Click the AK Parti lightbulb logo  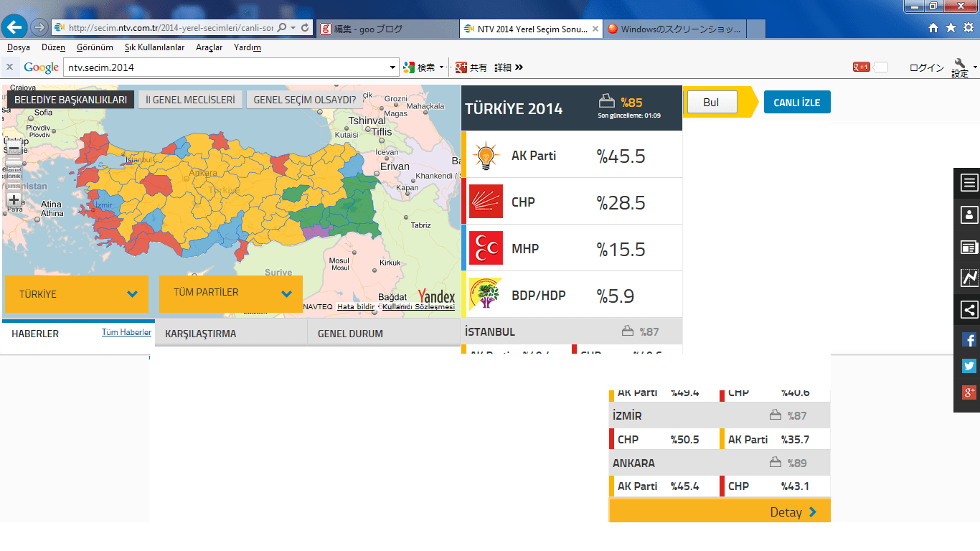(x=486, y=156)
